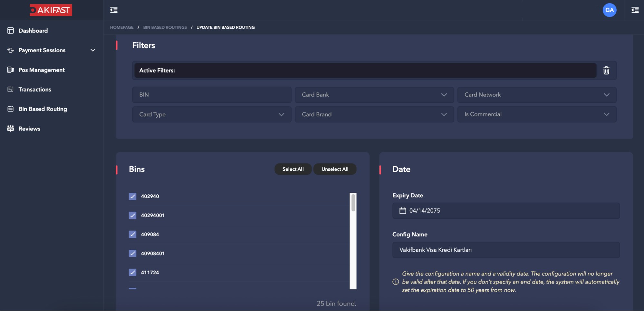Uncheck the 402940 bin checkbox

pos(132,197)
